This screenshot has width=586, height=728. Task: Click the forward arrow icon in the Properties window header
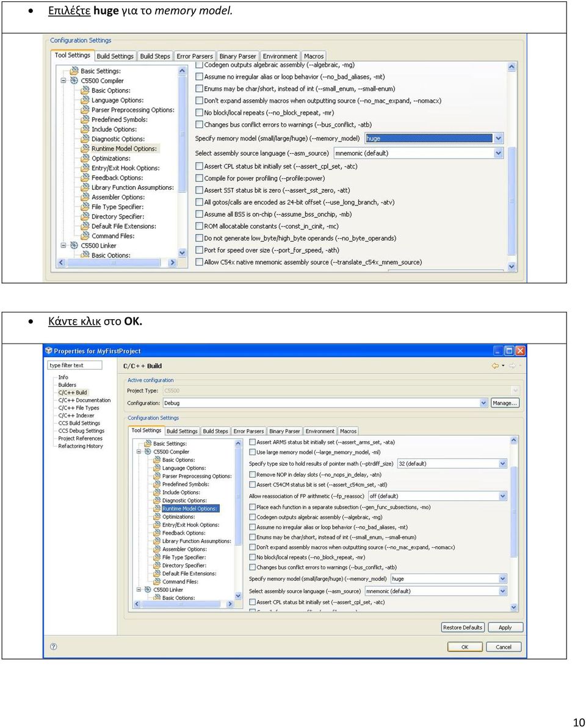tap(512, 366)
